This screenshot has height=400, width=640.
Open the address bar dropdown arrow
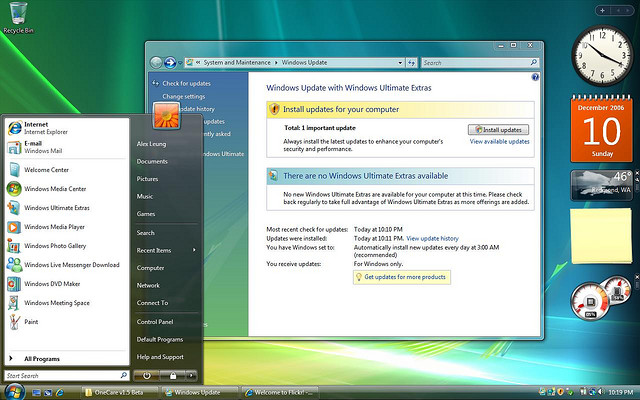click(x=400, y=63)
